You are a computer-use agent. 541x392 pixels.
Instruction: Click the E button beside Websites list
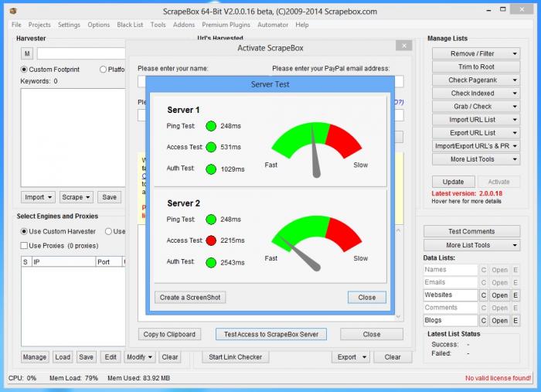pyautogui.click(x=515, y=295)
